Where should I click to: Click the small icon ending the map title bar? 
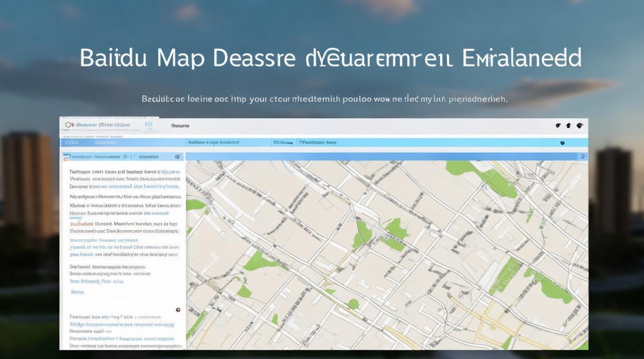pyautogui.click(x=583, y=156)
